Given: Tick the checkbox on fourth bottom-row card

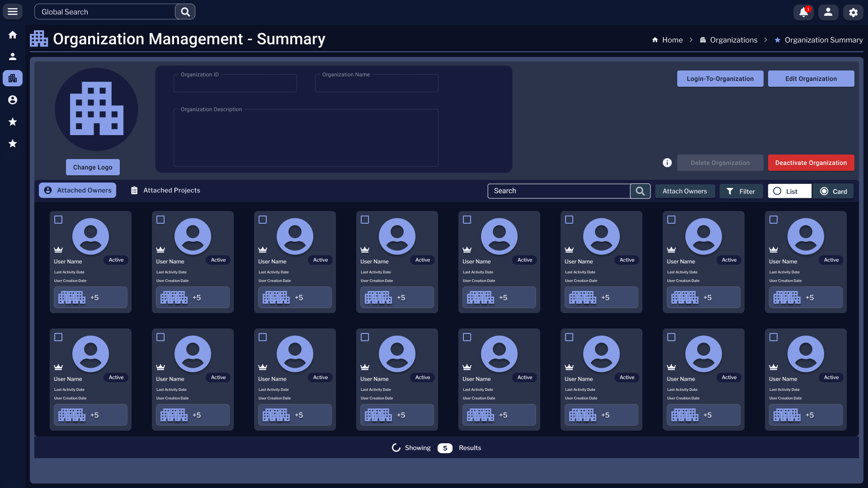Looking at the screenshot, I should click(365, 337).
